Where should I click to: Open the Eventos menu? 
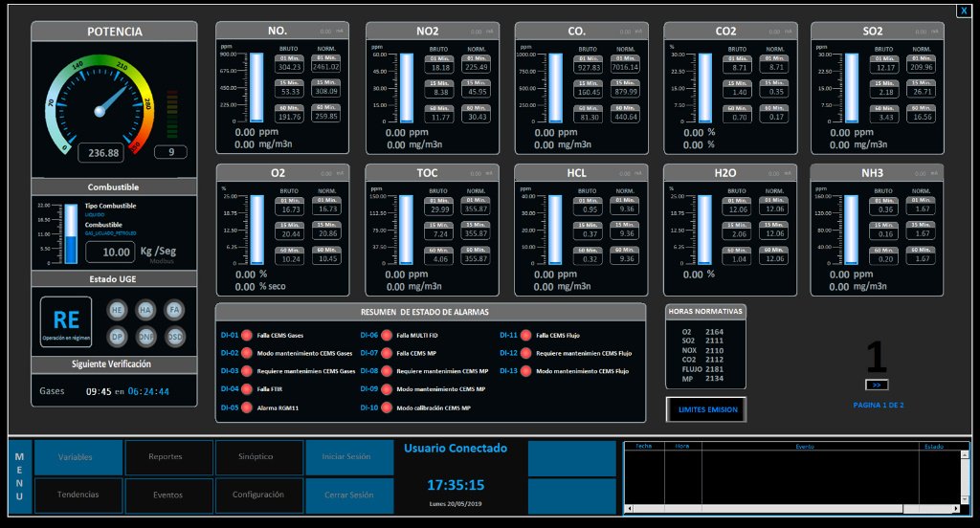pyautogui.click(x=168, y=495)
